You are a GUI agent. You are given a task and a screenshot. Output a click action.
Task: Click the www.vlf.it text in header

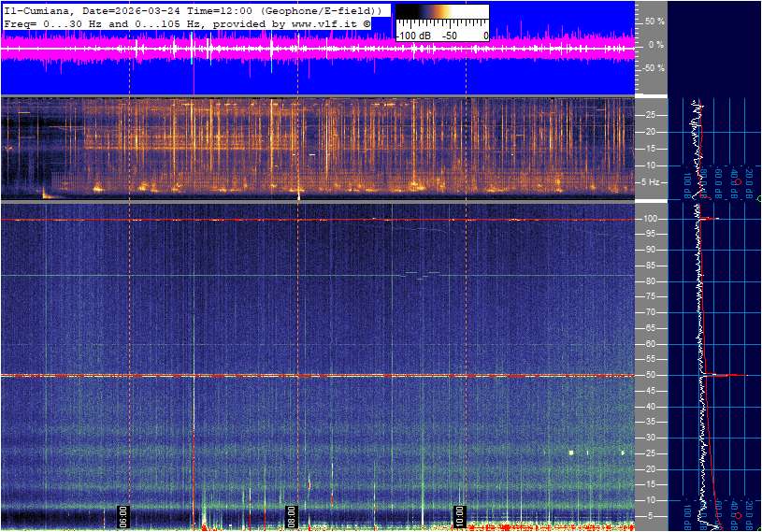pyautogui.click(x=323, y=23)
